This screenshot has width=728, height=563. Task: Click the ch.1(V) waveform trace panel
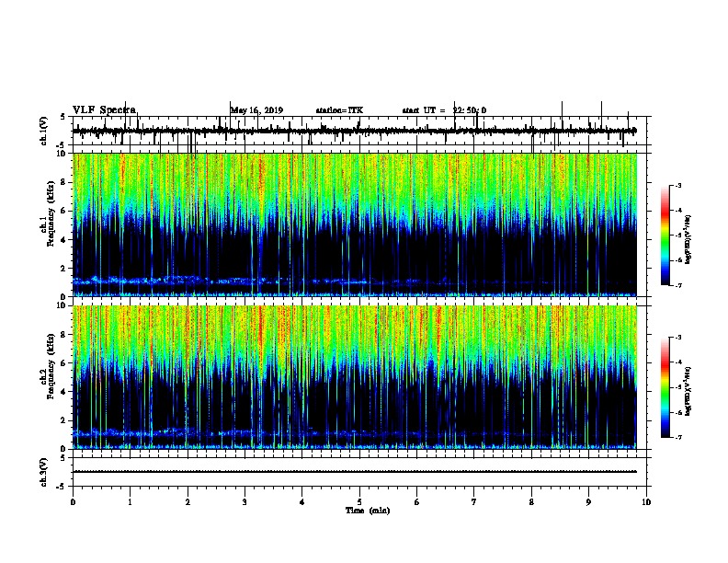[359, 131]
